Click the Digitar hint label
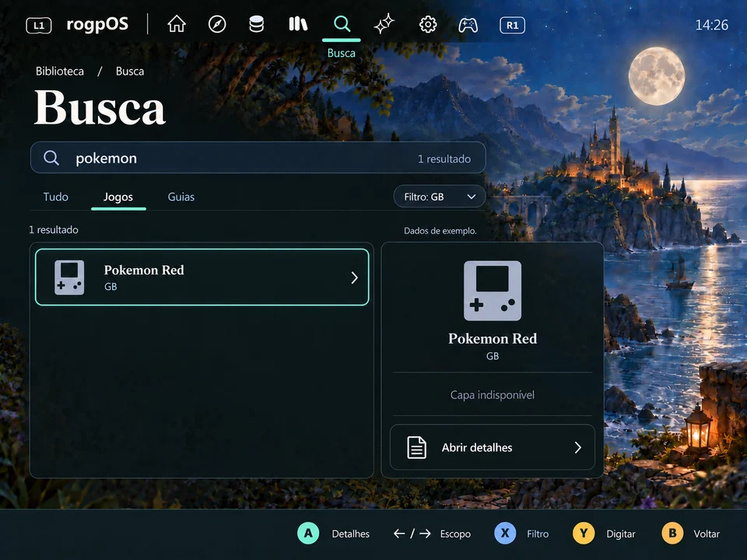The height and width of the screenshot is (560, 747). [x=621, y=534]
